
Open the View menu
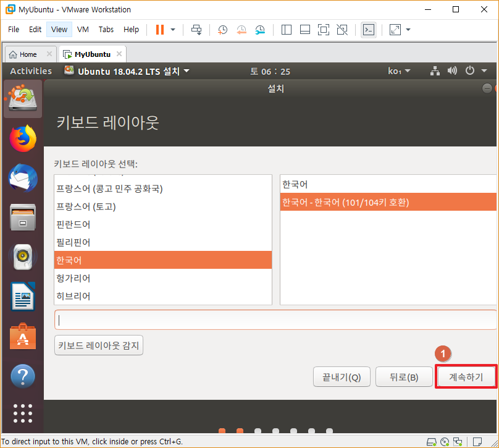click(59, 29)
